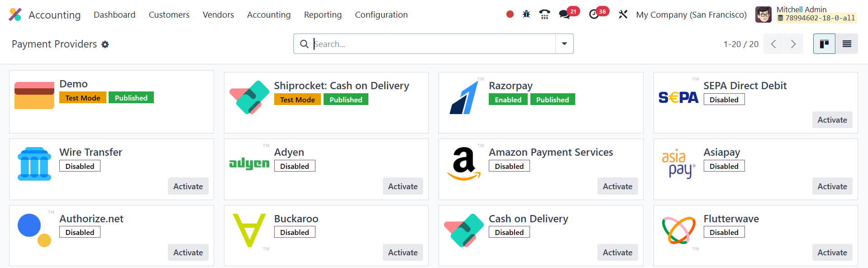Open the Razorpay provider card logo
The image size is (868, 268).
464,97
